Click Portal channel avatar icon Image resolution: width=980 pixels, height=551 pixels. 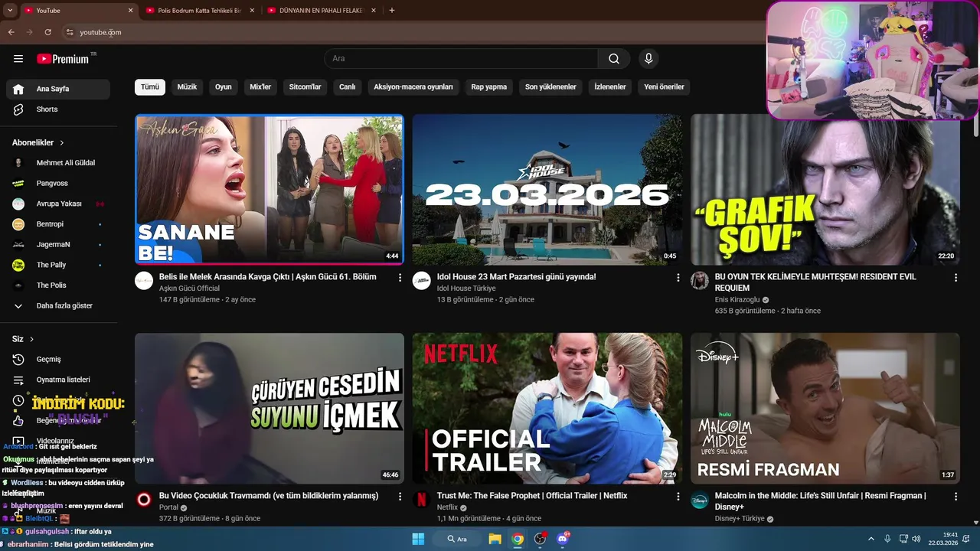pos(144,500)
